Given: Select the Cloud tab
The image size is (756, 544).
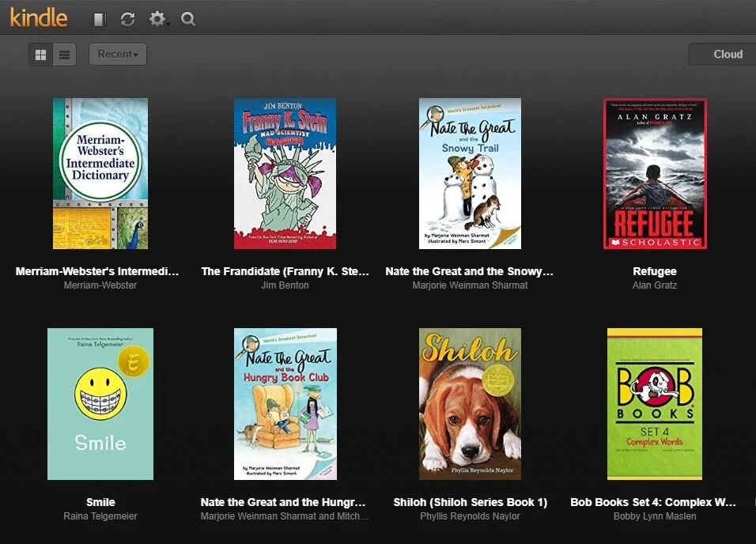Looking at the screenshot, I should (723, 54).
